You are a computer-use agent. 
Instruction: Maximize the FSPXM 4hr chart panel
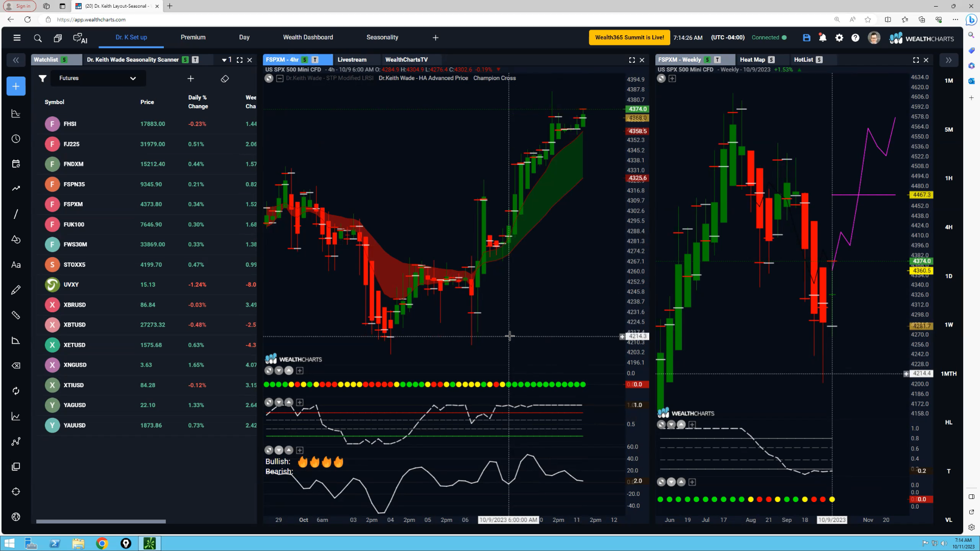[632, 60]
